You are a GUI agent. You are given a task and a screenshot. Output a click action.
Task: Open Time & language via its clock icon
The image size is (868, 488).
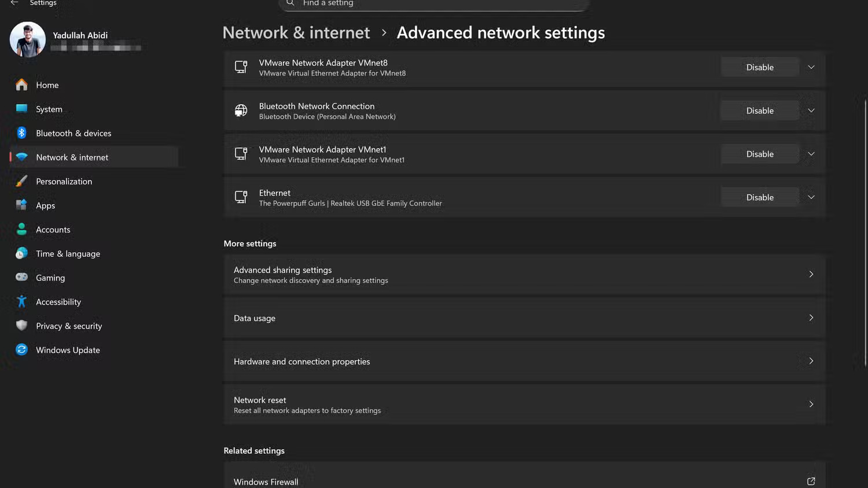click(21, 253)
